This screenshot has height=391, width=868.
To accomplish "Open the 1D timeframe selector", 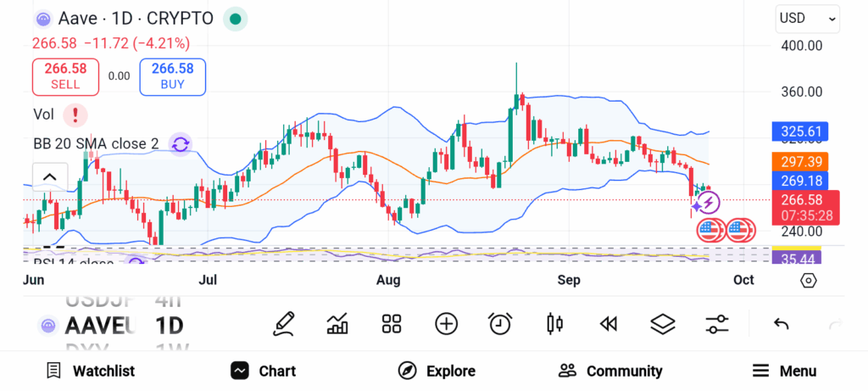I will [169, 325].
